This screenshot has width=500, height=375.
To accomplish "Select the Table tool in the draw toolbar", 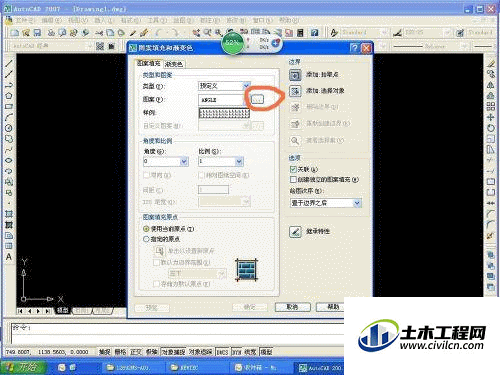I will 9,246.
